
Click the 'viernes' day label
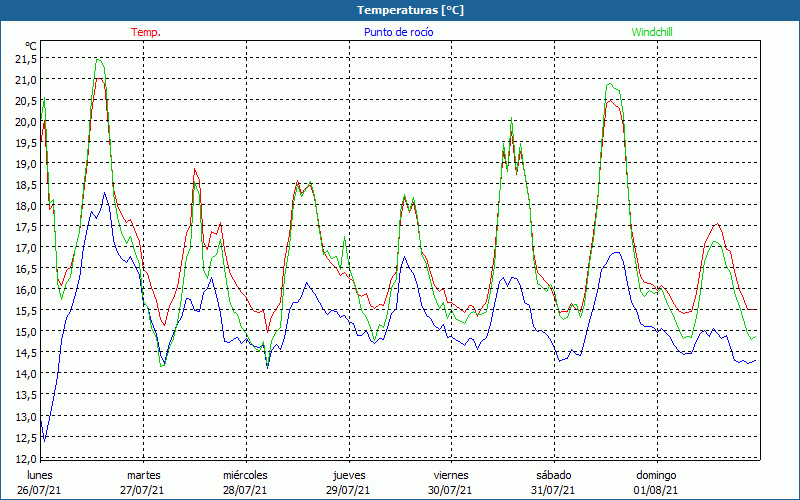[451, 475]
